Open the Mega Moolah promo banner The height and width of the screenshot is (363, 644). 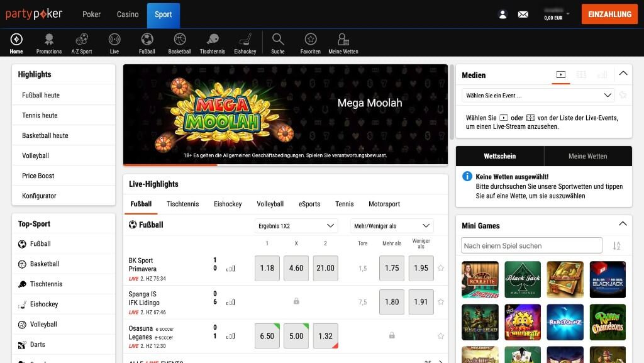(286, 114)
